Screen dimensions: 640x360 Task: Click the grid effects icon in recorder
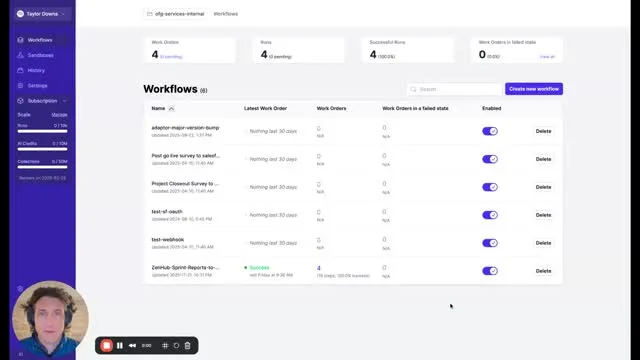165,346
